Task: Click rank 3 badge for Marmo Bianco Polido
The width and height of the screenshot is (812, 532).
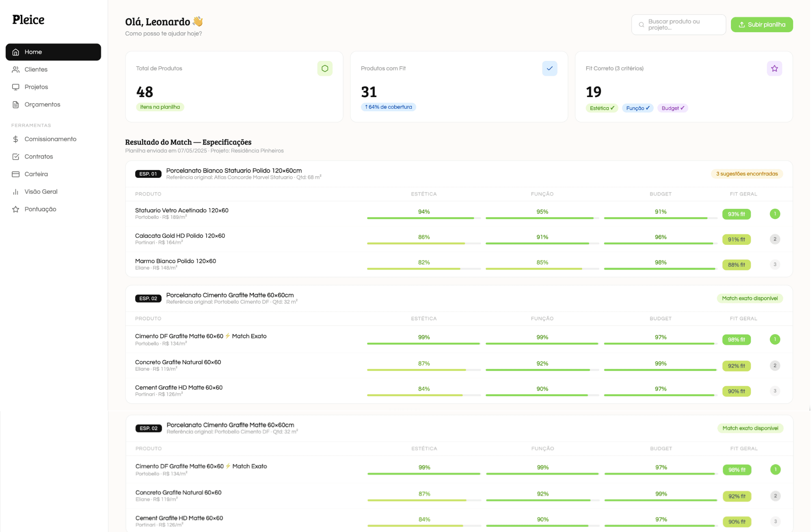Action: click(x=775, y=264)
